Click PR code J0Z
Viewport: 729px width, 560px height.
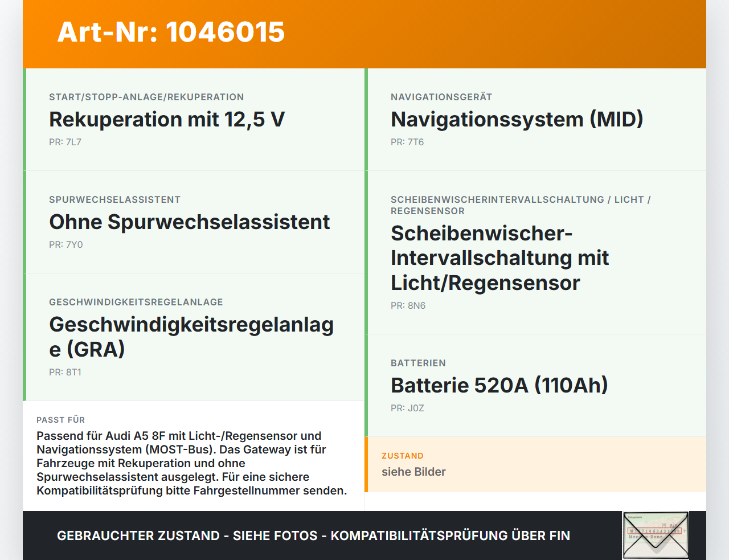click(407, 408)
